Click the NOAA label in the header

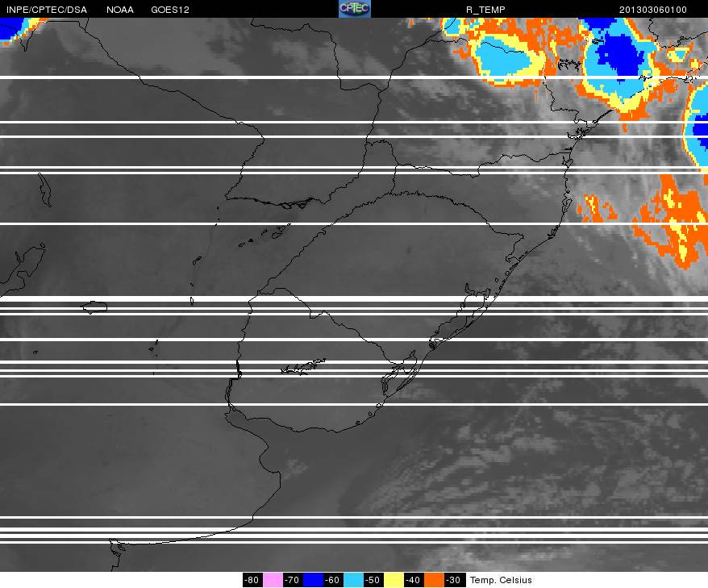click(120, 10)
